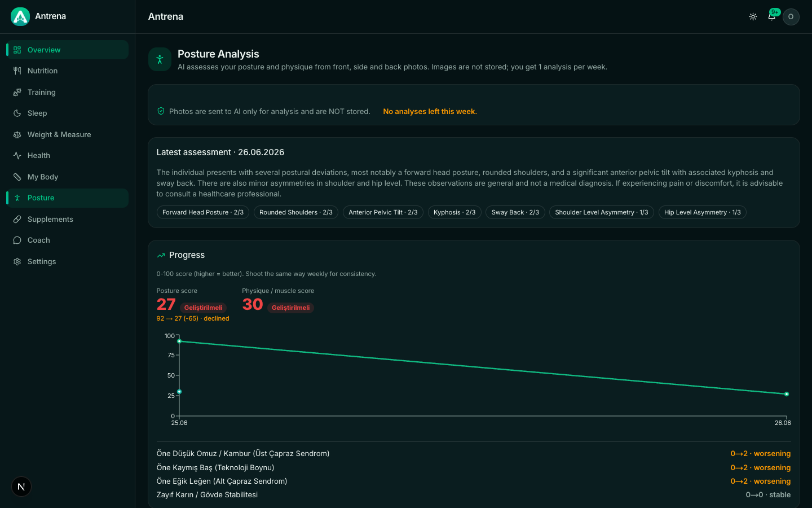The width and height of the screenshot is (812, 508).
Task: Click the 26.06 data point on chart
Action: coord(787,394)
